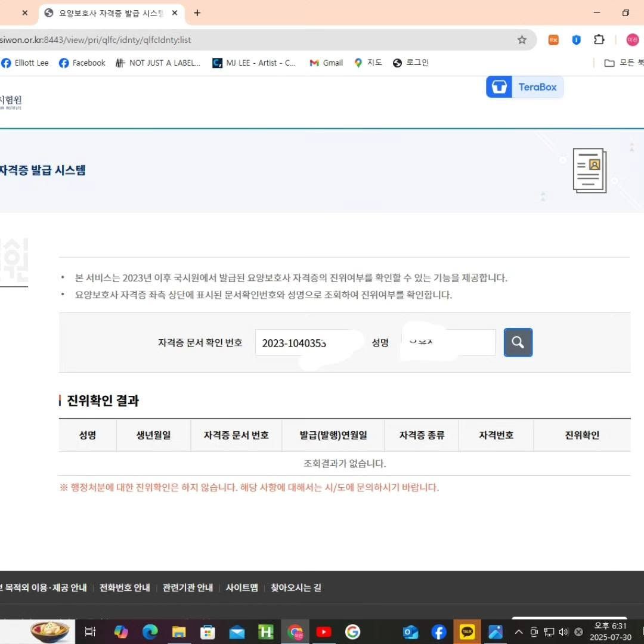
Task: Open the 로그인 bookmark
Action: coord(411,63)
